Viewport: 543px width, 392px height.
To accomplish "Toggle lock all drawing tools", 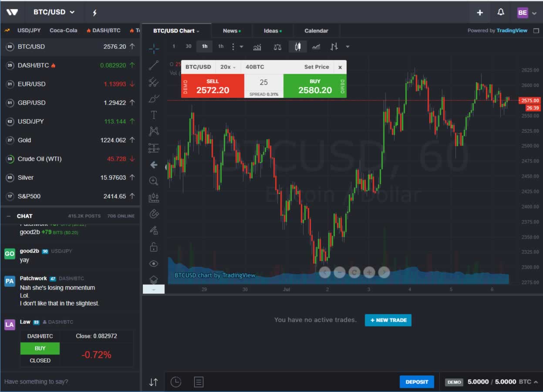I will click(x=154, y=247).
